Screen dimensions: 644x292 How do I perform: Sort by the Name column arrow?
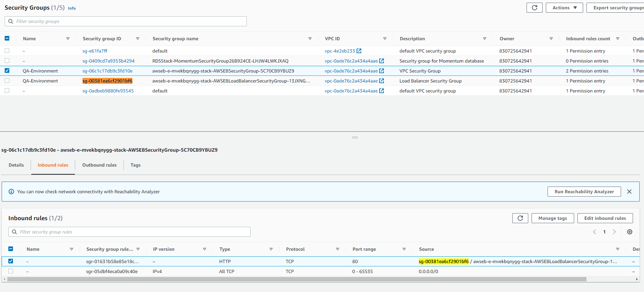[x=68, y=39]
